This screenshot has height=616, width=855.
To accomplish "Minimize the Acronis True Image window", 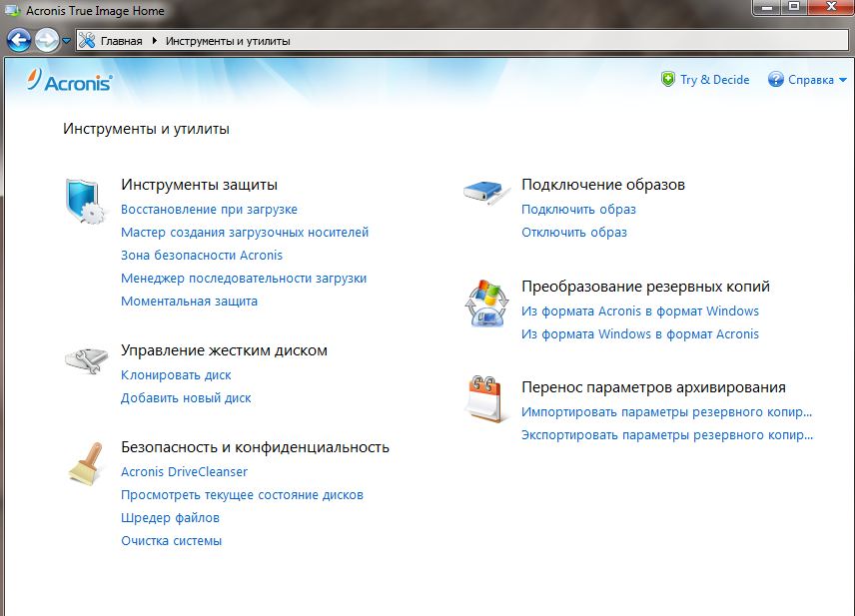I will pyautogui.click(x=767, y=7).
